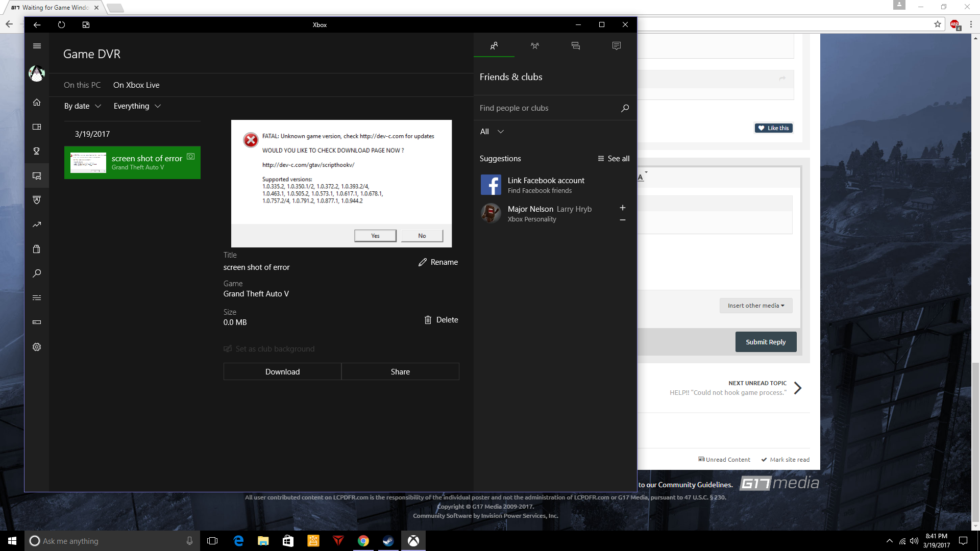This screenshot has height=551, width=980.
Task: Click the Share button
Action: pos(400,371)
